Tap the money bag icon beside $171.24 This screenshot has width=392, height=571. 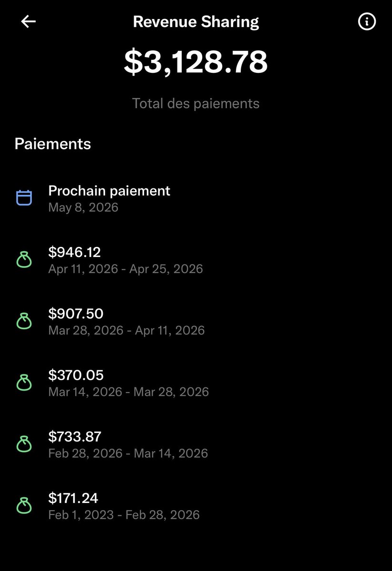point(24,505)
